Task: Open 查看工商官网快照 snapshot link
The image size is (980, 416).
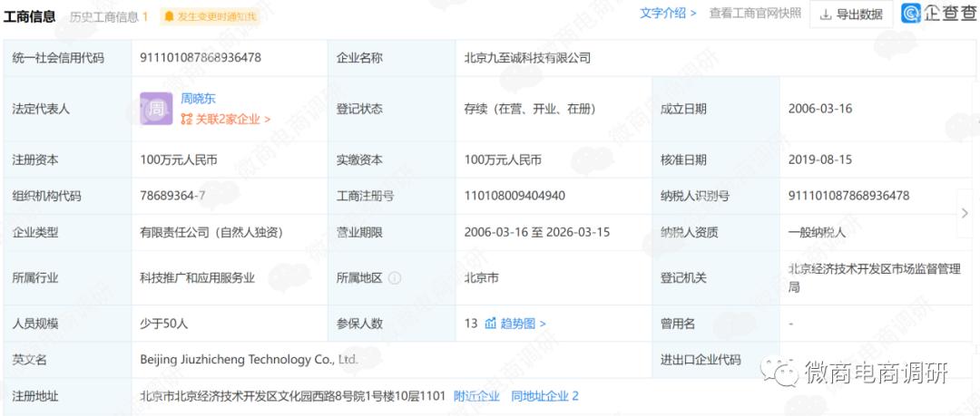Action: (x=755, y=14)
